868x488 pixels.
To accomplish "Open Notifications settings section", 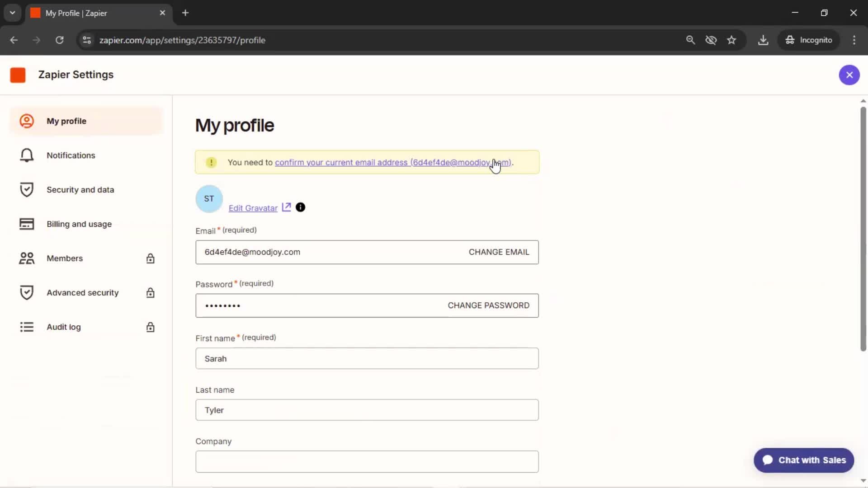I will [86, 155].
